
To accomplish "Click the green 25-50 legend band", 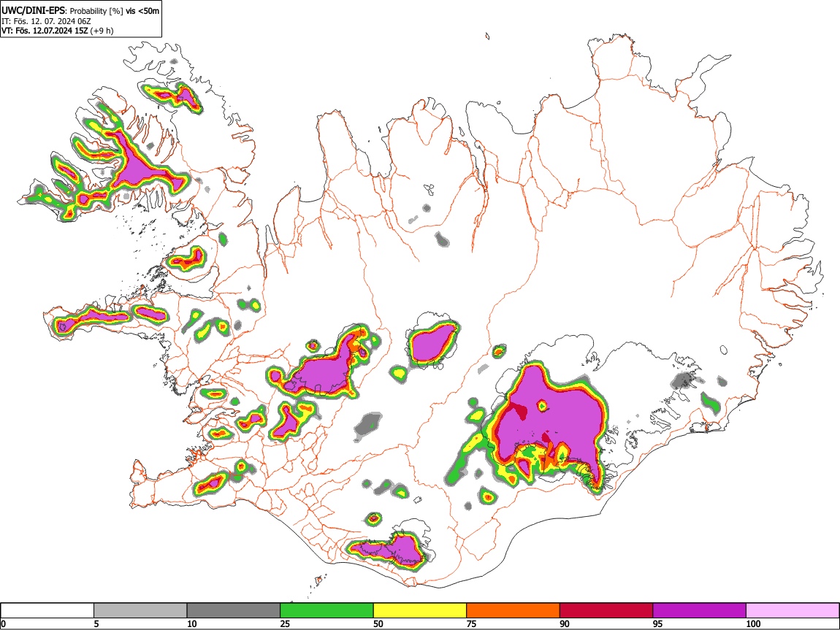I will 327,611.
